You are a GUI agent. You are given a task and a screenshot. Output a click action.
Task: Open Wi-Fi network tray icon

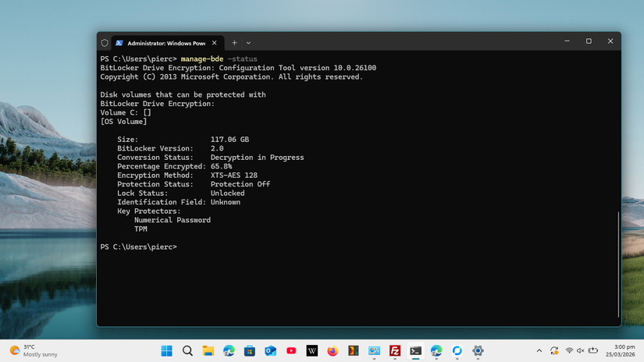tap(569, 351)
